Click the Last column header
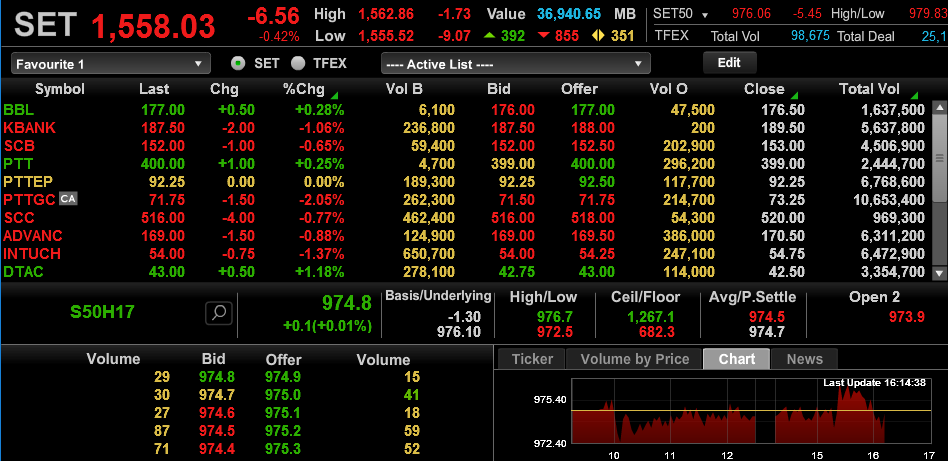Screen dimensions: 948x461 click(x=154, y=89)
